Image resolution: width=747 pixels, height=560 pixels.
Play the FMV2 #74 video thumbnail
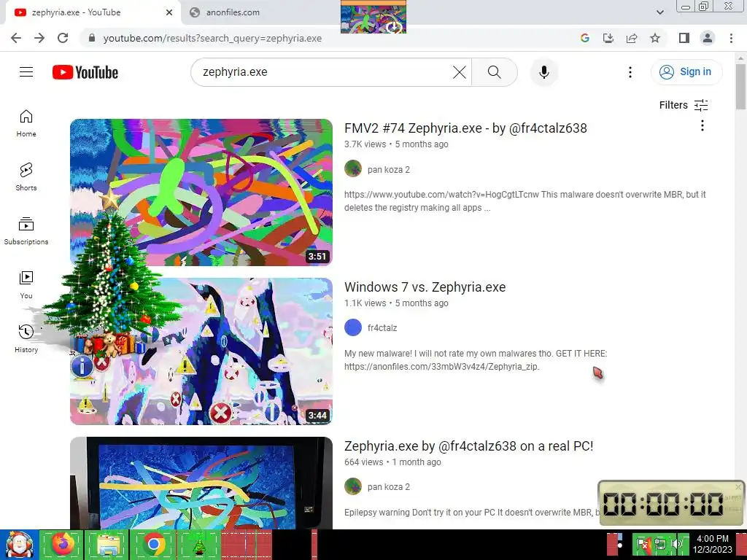coord(201,192)
